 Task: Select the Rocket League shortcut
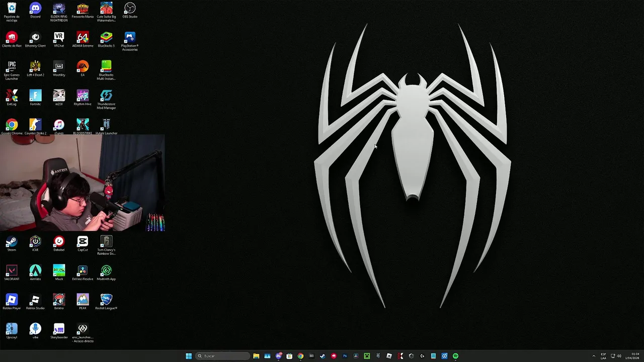106,302
